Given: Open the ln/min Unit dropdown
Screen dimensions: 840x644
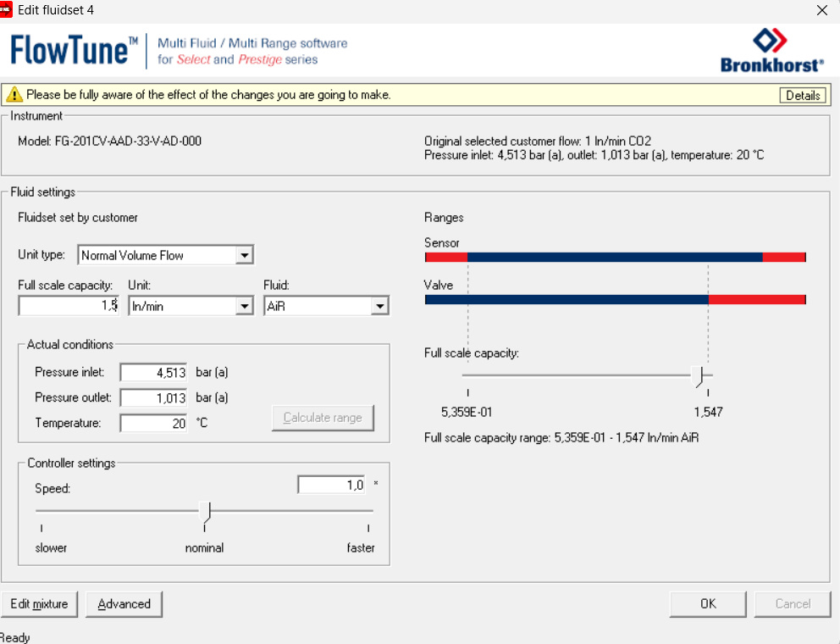Looking at the screenshot, I should (x=244, y=306).
